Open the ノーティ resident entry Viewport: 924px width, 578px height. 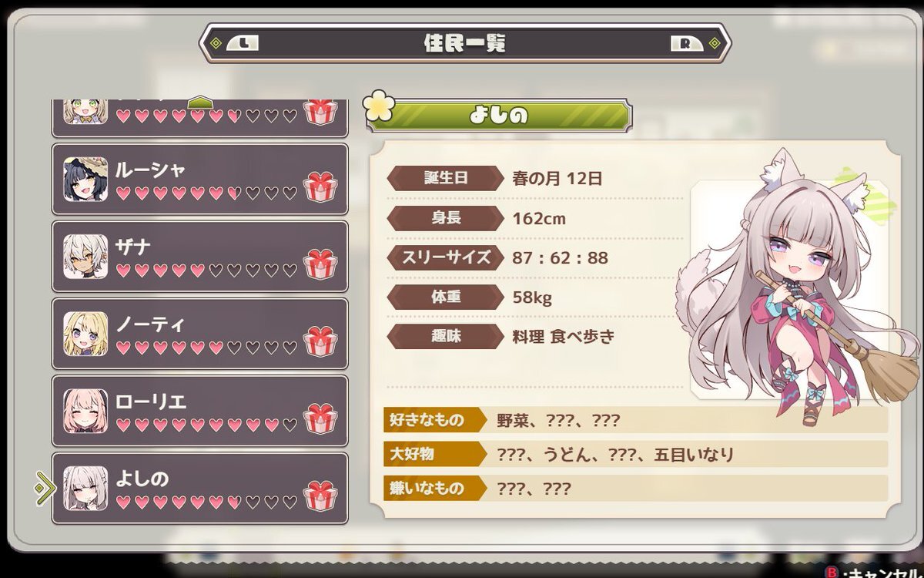[x=199, y=334]
